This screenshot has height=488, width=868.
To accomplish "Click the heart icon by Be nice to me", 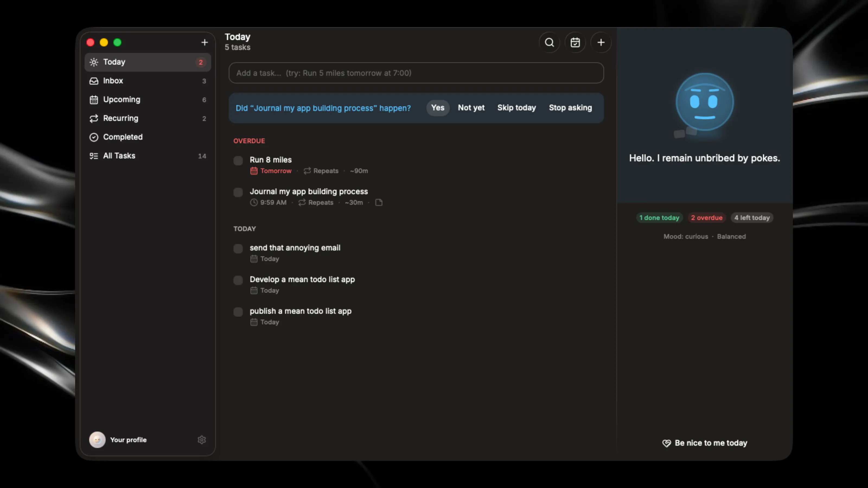I will [666, 443].
